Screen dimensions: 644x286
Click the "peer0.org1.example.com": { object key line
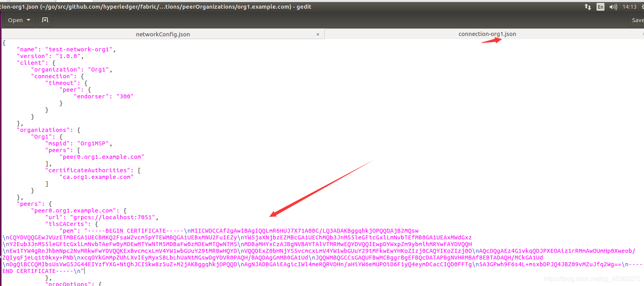[x=79, y=211]
